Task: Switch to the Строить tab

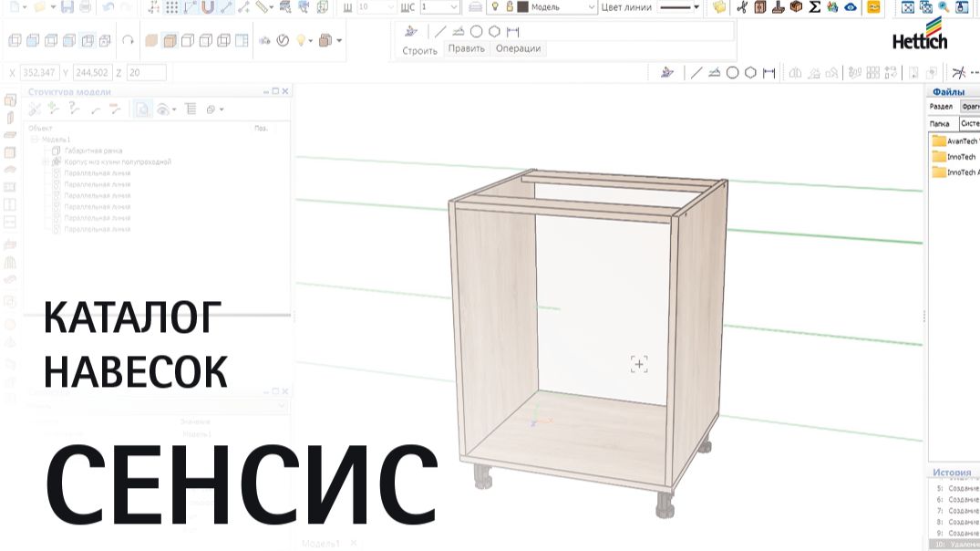Action: click(419, 51)
